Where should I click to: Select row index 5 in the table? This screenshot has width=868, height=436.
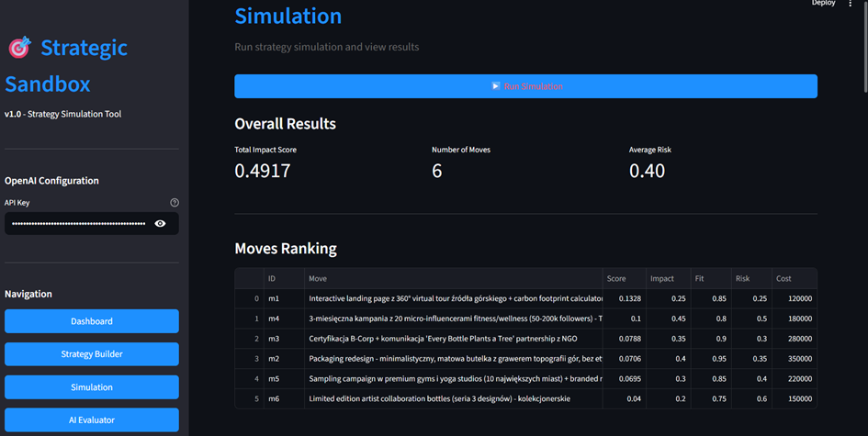point(250,398)
